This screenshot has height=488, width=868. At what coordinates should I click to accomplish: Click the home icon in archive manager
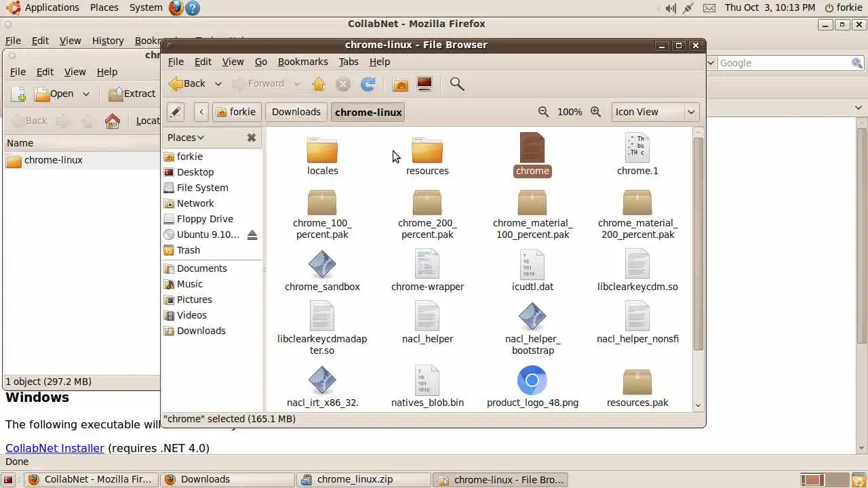tap(113, 121)
